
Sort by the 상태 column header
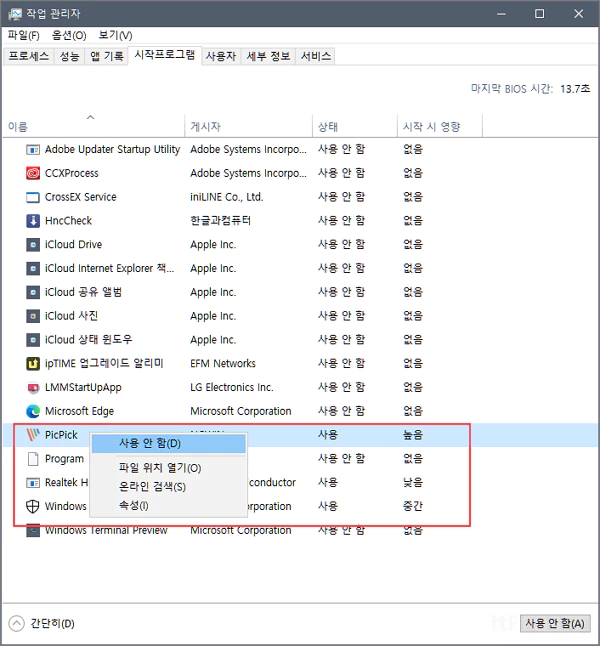coord(355,126)
